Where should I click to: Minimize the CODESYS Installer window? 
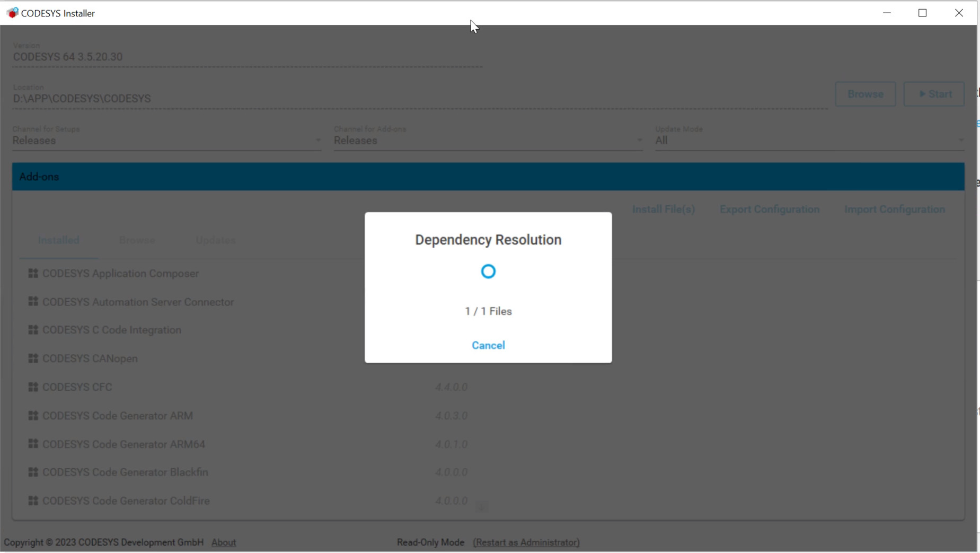pyautogui.click(x=887, y=13)
